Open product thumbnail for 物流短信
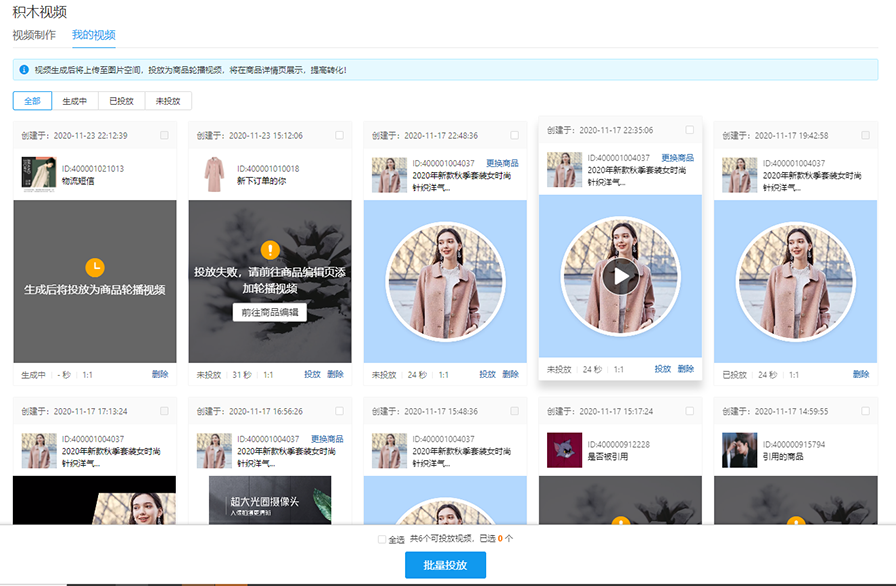Screen dimensions: 896x586 39,174
